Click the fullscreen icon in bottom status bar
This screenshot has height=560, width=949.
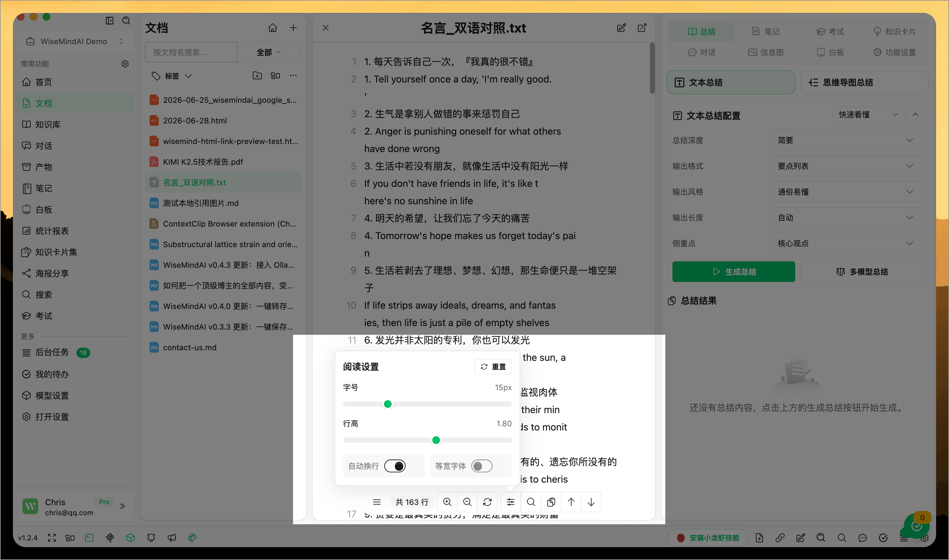52,538
